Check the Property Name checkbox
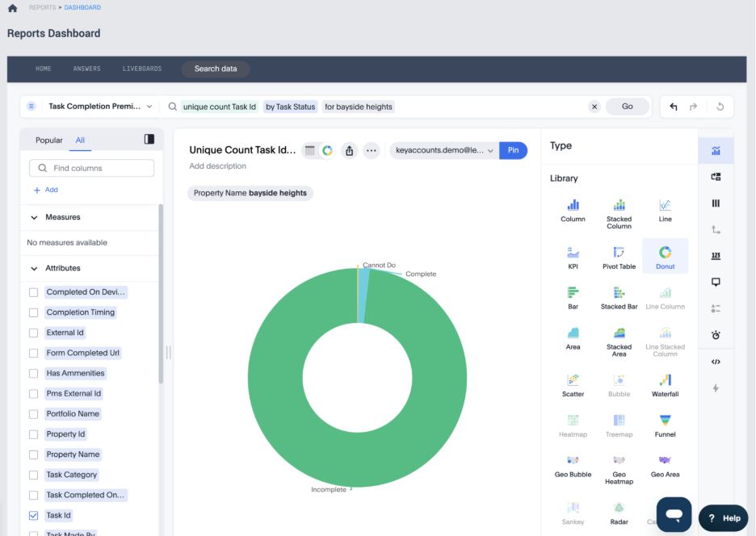The height and width of the screenshot is (536, 756). point(33,454)
